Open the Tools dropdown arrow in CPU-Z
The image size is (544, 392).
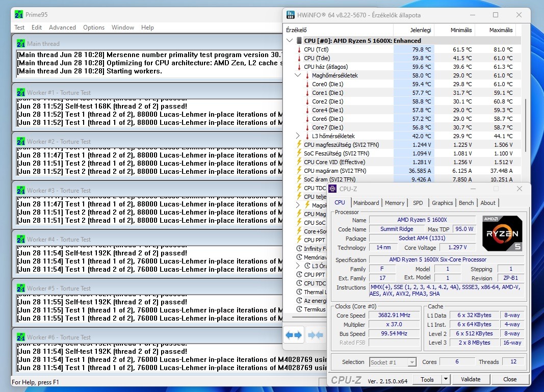446,379
